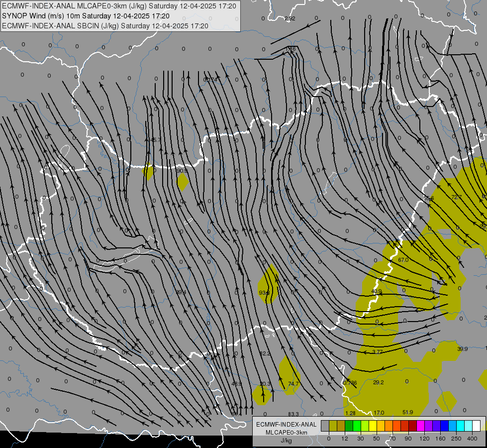Click the 'J/kg' unit text in the legend

(x=287, y=441)
